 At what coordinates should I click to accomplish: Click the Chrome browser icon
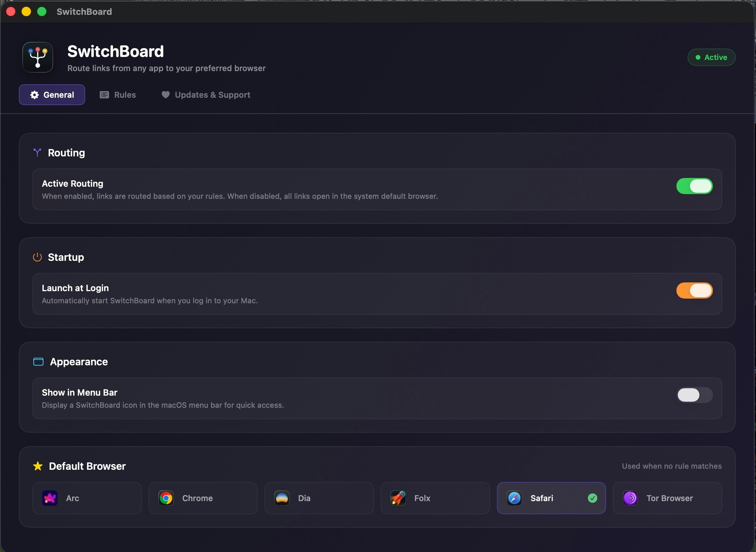click(x=166, y=498)
